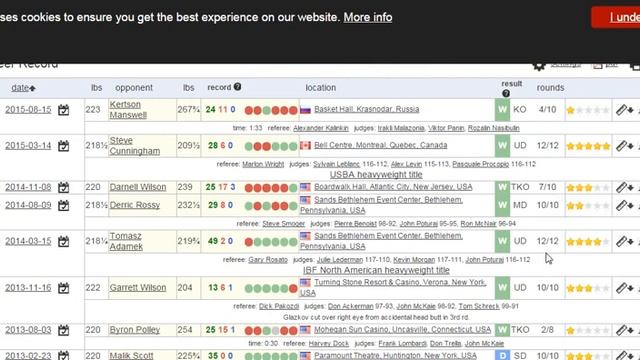Open judge Julie Lederman's link

pos(340,260)
